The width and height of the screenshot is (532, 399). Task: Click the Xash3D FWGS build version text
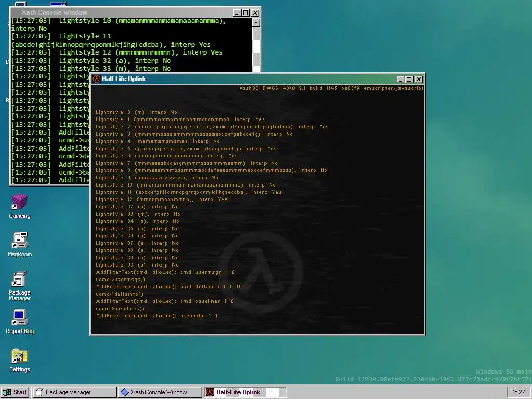click(x=331, y=88)
